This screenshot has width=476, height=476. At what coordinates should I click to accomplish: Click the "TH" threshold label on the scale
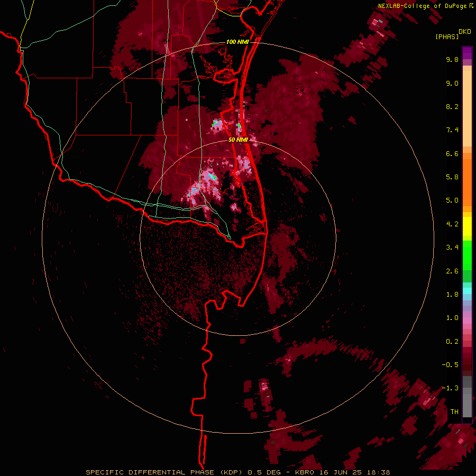(x=454, y=412)
